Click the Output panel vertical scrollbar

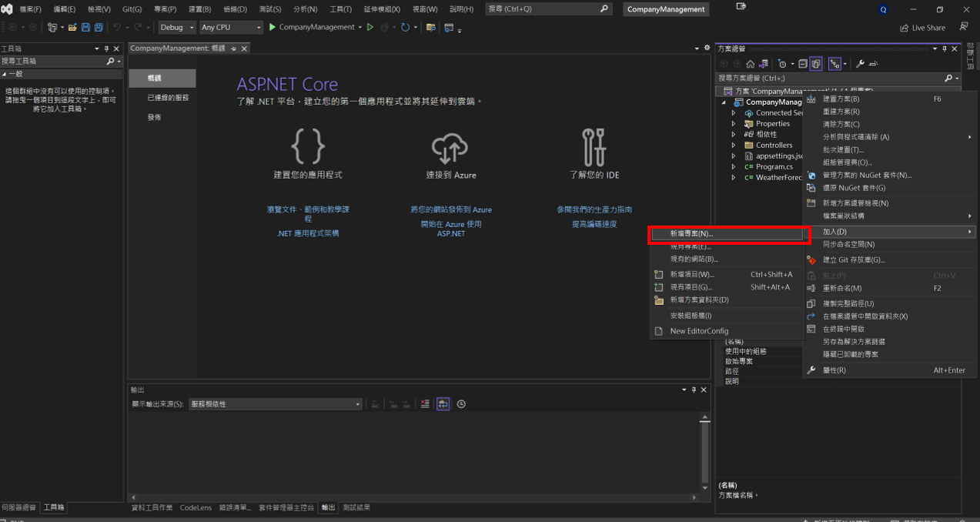(704, 453)
